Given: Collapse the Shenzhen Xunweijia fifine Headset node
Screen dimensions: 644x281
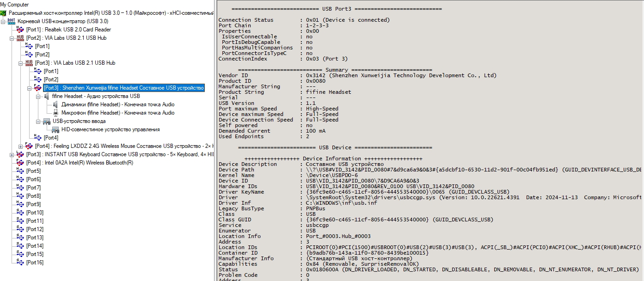Looking at the screenshot, I should coord(30,88).
